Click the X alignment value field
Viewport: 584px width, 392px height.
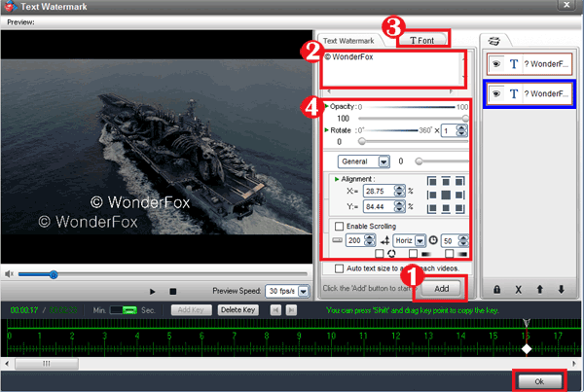pos(380,191)
